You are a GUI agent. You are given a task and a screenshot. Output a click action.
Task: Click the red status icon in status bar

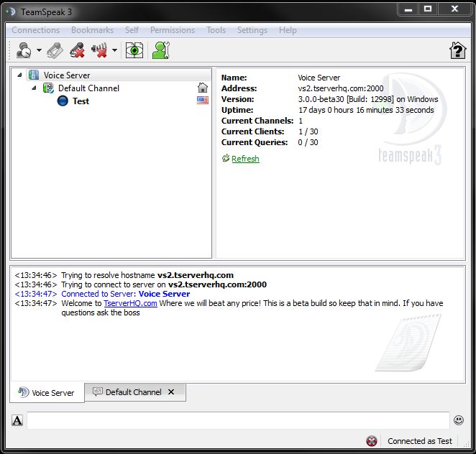[x=372, y=441]
